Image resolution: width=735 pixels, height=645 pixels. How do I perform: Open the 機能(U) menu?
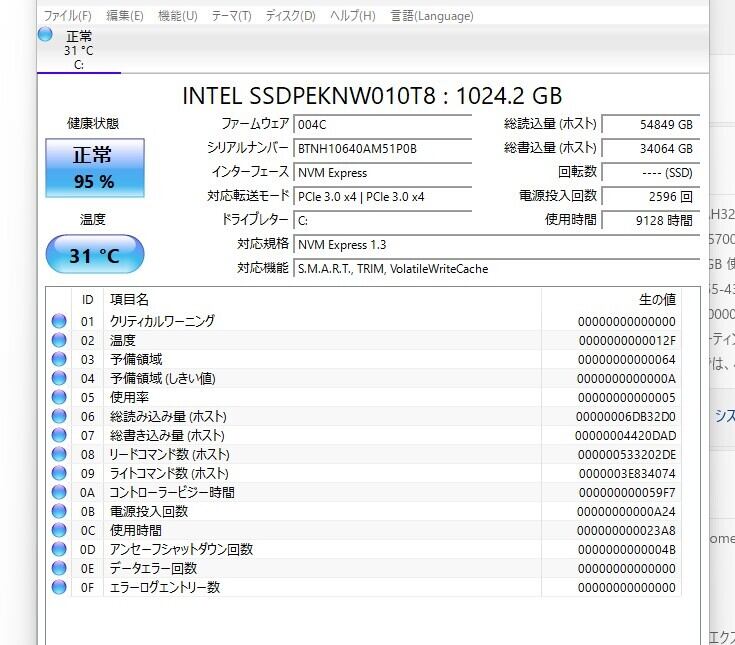178,16
